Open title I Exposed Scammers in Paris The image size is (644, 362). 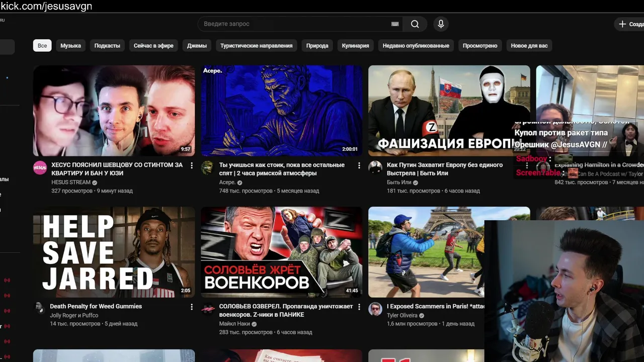[435, 306]
